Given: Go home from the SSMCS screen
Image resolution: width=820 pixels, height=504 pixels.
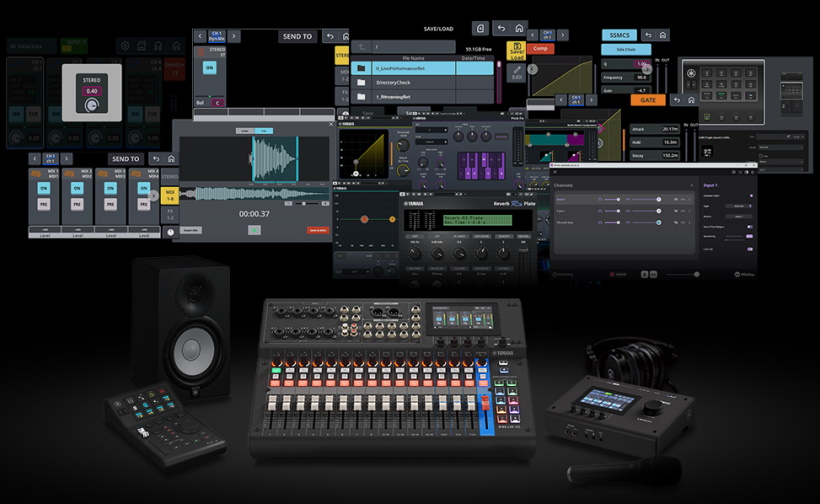Looking at the screenshot, I should coord(663,35).
